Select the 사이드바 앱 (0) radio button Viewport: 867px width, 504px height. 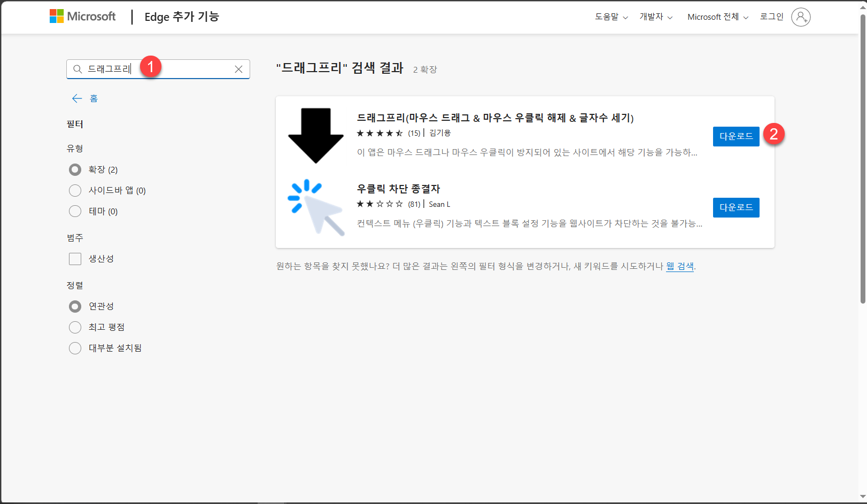(75, 190)
